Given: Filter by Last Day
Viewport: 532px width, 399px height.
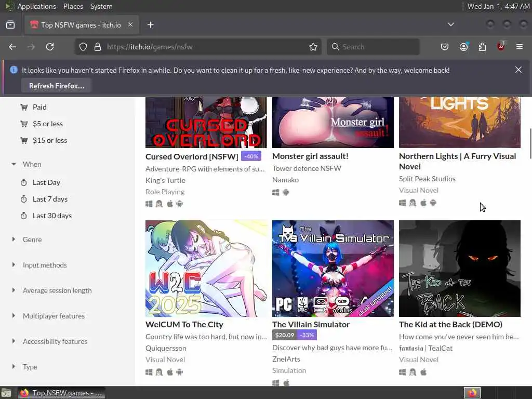Looking at the screenshot, I should click(x=46, y=182).
